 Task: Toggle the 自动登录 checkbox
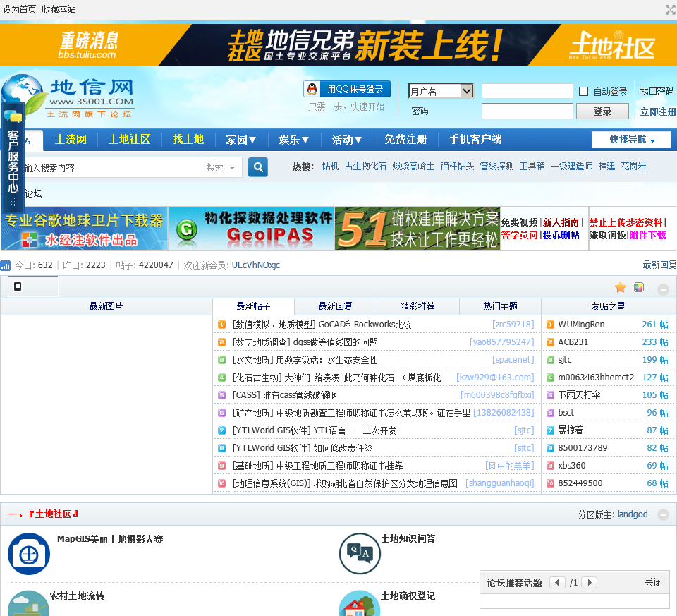click(583, 92)
